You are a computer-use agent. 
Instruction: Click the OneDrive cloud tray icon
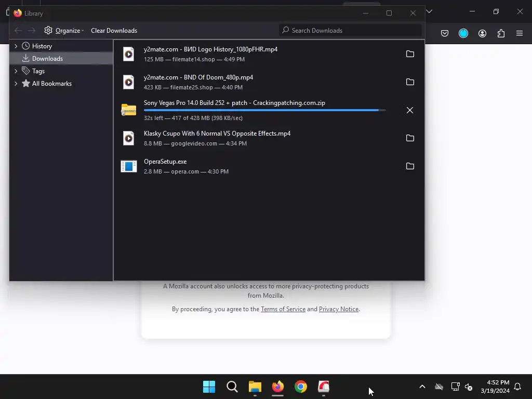pos(439,387)
